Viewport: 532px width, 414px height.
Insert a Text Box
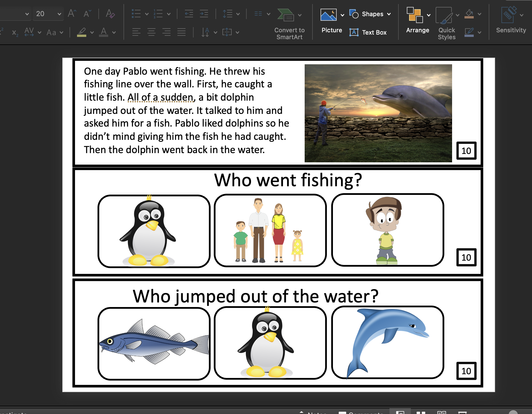[x=370, y=32]
